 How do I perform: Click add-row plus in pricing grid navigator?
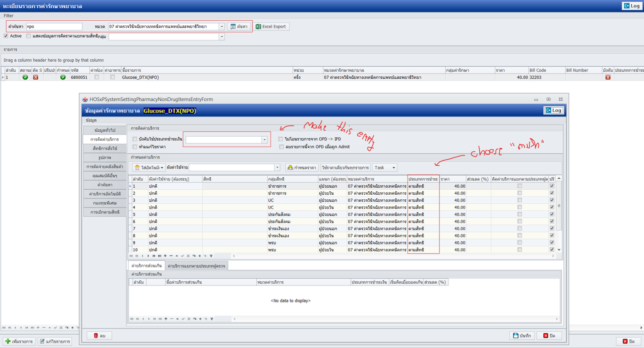165,255
